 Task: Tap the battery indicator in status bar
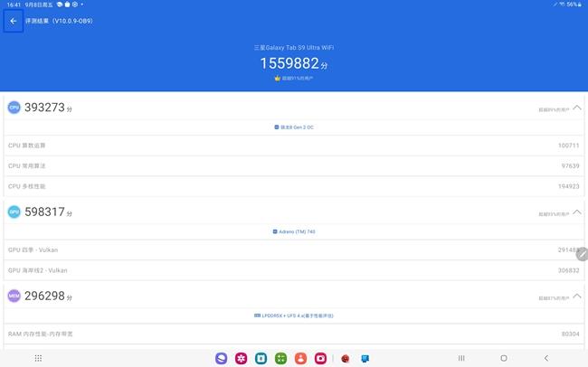pyautogui.click(x=574, y=5)
